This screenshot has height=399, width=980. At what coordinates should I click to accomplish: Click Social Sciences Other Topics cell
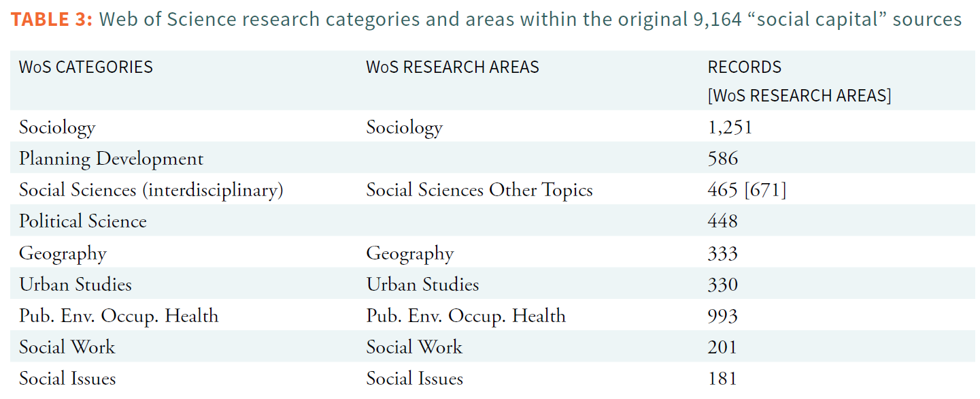tap(479, 190)
